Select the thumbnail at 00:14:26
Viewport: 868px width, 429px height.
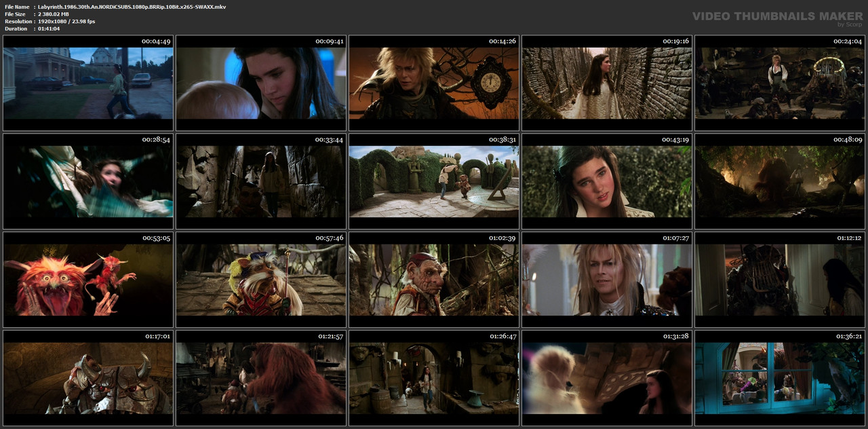pos(434,83)
